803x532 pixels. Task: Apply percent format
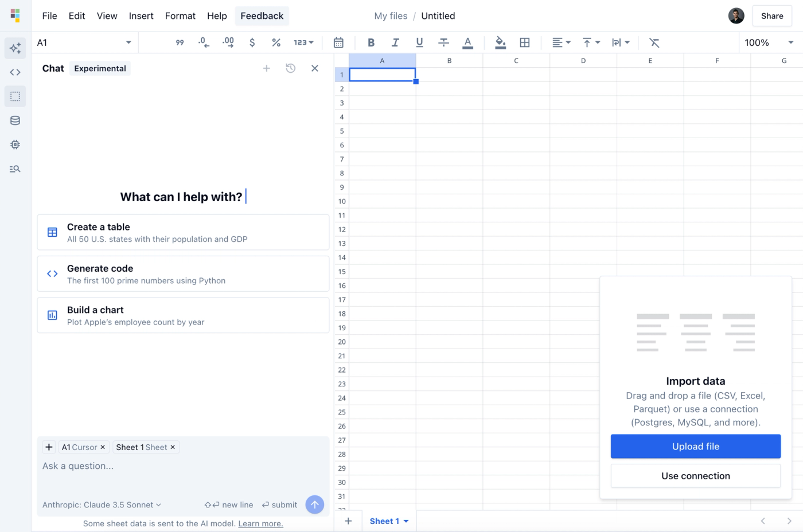(x=276, y=42)
